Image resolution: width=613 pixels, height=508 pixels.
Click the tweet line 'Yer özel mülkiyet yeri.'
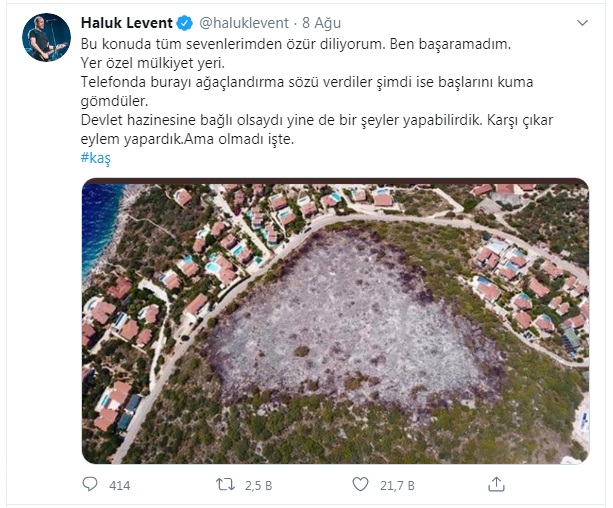tap(153, 63)
